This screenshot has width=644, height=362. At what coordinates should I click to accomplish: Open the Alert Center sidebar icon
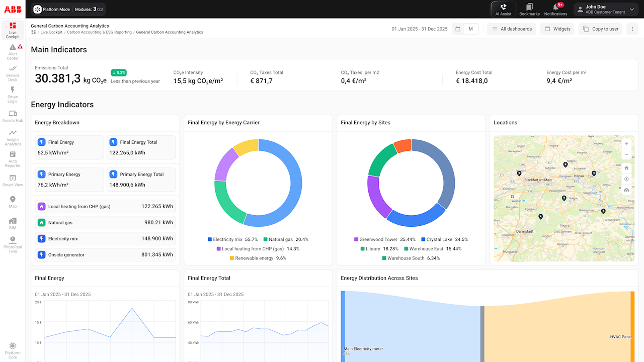(x=13, y=52)
